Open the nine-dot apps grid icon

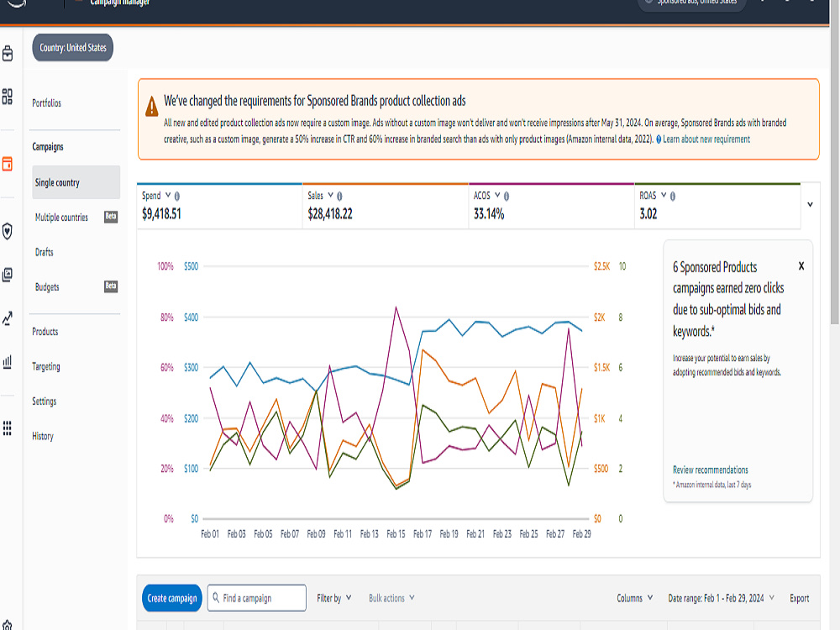pos(8,428)
